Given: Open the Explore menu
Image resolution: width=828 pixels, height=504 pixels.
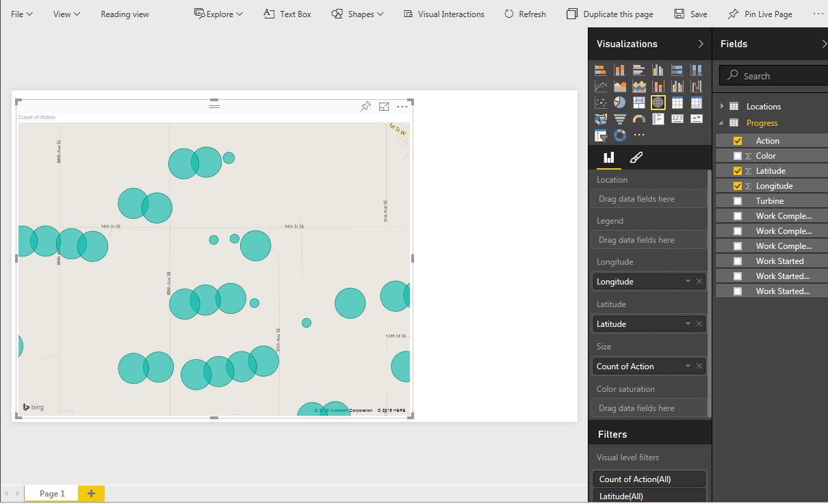Looking at the screenshot, I should tap(218, 14).
